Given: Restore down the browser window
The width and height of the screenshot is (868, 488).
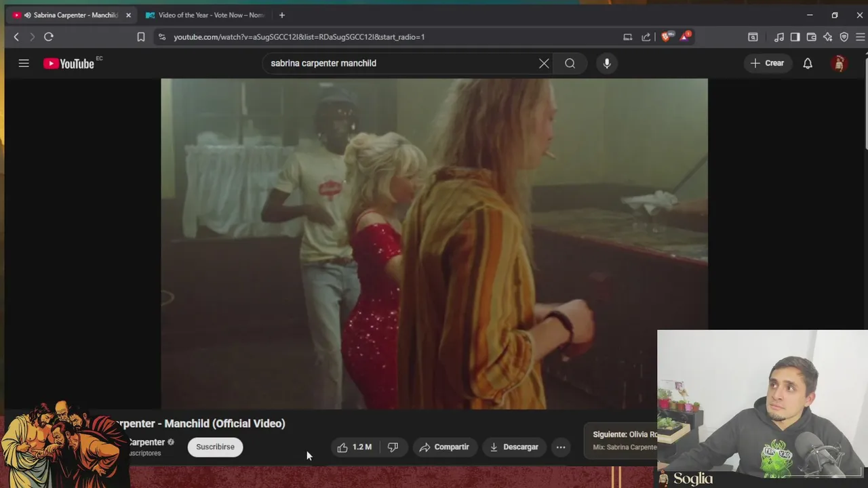Looking at the screenshot, I should [x=835, y=15].
